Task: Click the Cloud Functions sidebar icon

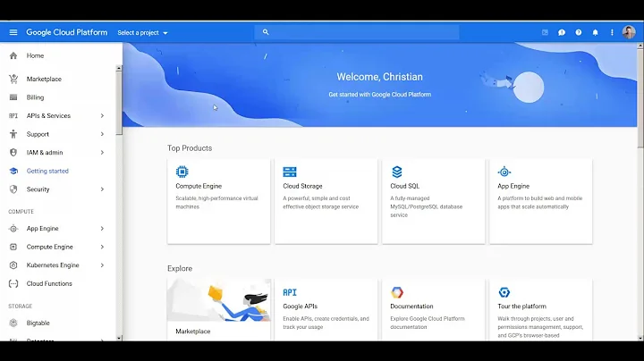Action: [x=13, y=283]
